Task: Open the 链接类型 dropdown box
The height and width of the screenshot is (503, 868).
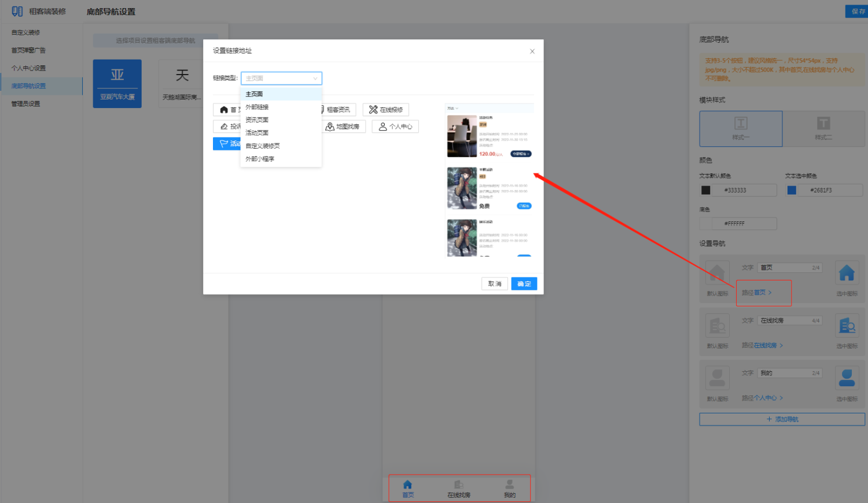Action: (x=281, y=79)
